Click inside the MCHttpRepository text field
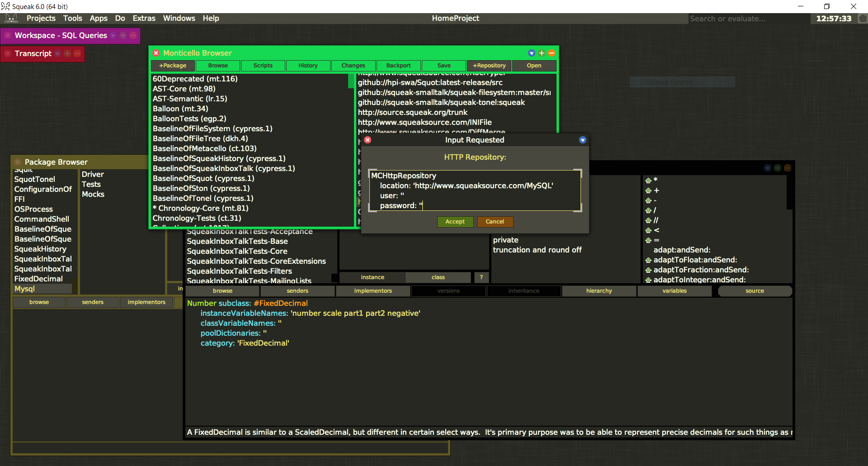This screenshot has height=466, width=868. tap(475, 190)
